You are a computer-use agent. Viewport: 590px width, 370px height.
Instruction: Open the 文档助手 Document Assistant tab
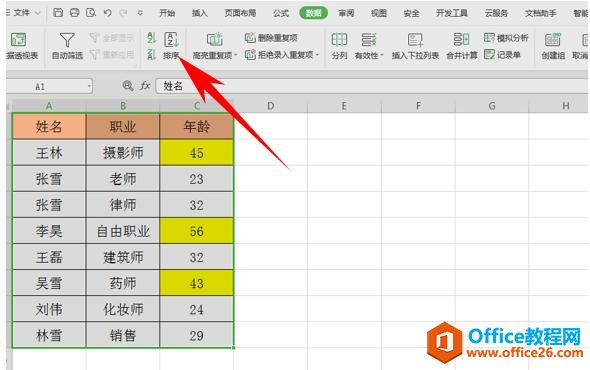[x=540, y=13]
